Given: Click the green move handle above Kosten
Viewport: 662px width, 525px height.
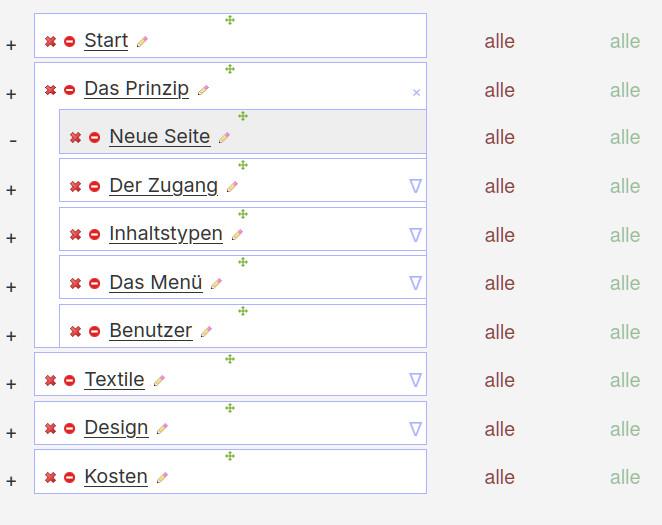Looking at the screenshot, I should click(x=230, y=456).
